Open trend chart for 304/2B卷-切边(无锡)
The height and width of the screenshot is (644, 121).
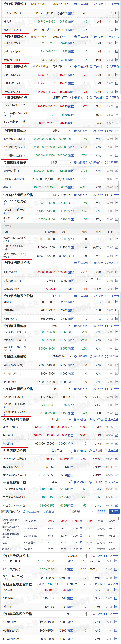tap(117, 211)
